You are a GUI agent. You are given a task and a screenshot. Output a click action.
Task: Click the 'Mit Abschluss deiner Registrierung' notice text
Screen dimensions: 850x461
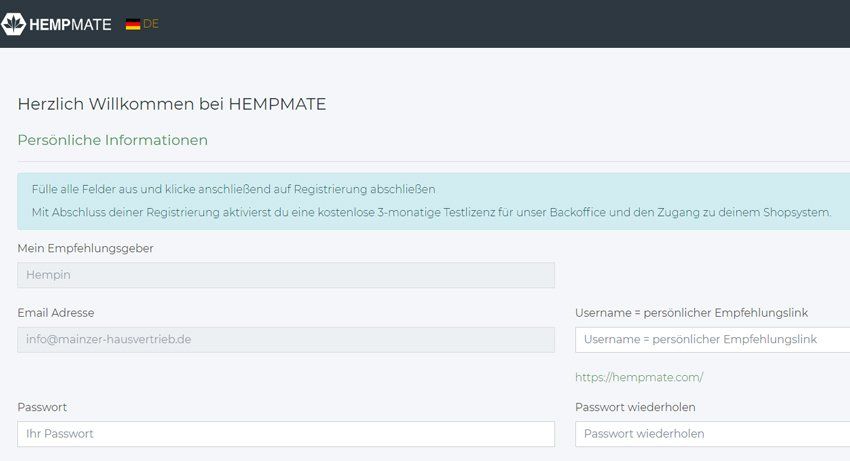tap(432, 212)
